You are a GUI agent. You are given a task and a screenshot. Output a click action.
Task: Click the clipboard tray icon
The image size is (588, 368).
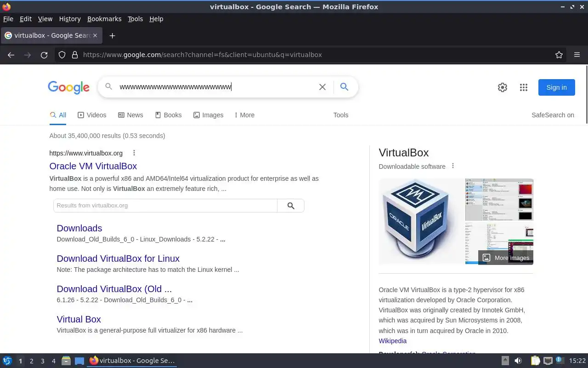click(x=535, y=361)
